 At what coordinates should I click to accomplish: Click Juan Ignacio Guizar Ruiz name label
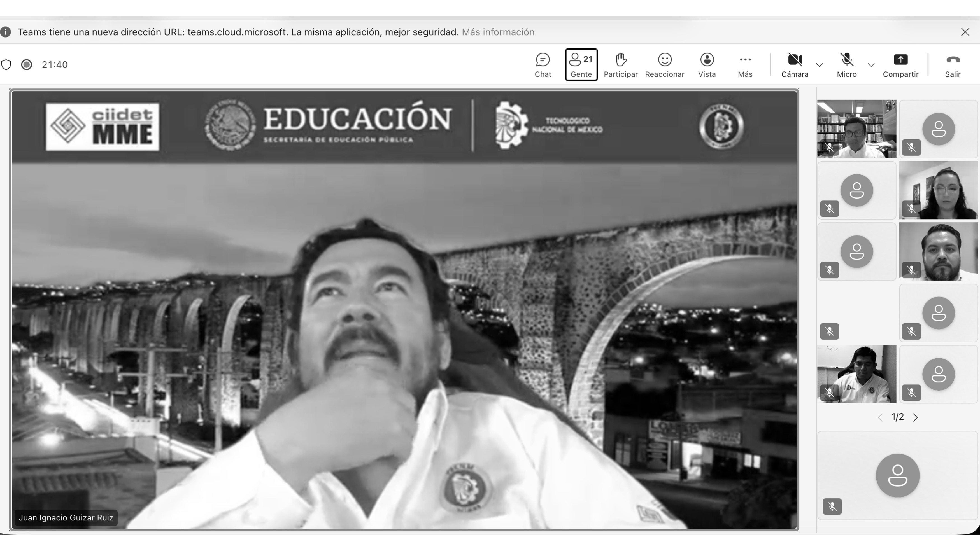click(x=66, y=517)
